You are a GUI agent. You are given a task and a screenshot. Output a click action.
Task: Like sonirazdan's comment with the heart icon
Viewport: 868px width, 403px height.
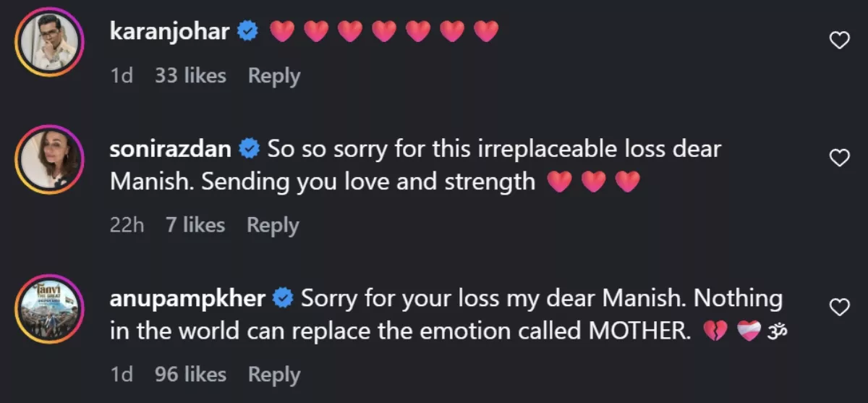pyautogui.click(x=838, y=158)
